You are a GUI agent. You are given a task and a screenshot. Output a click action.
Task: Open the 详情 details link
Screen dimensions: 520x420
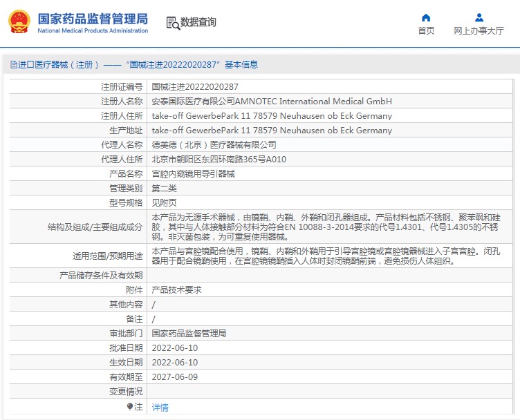click(x=160, y=407)
